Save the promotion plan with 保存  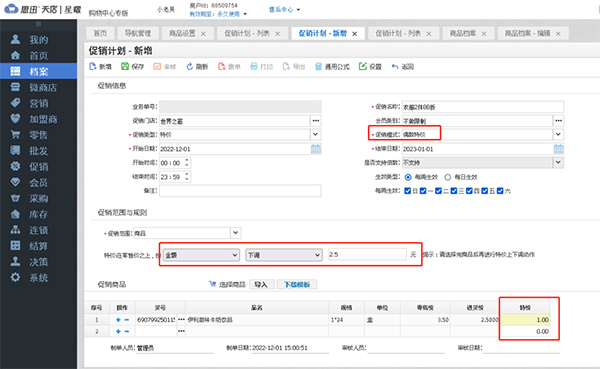(x=132, y=67)
